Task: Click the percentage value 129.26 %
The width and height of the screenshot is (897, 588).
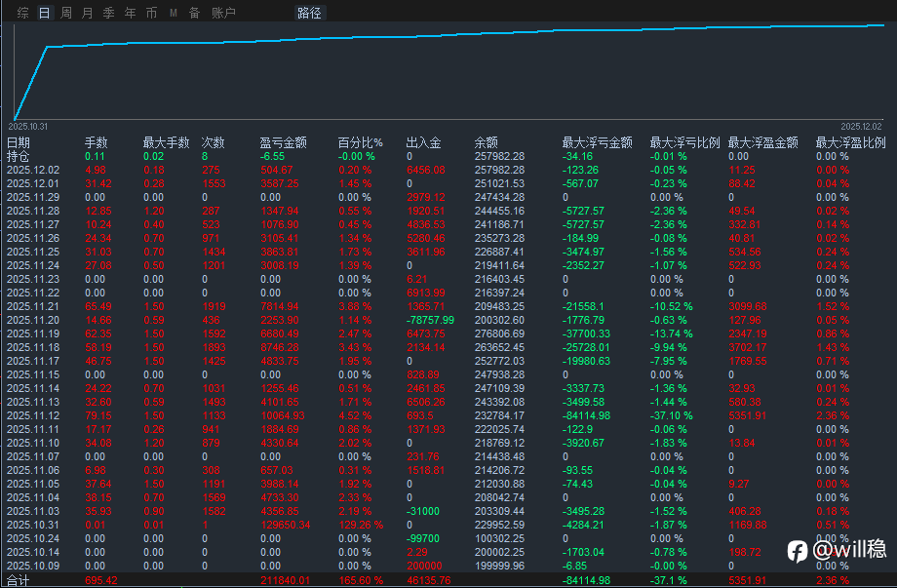Action: point(361,525)
